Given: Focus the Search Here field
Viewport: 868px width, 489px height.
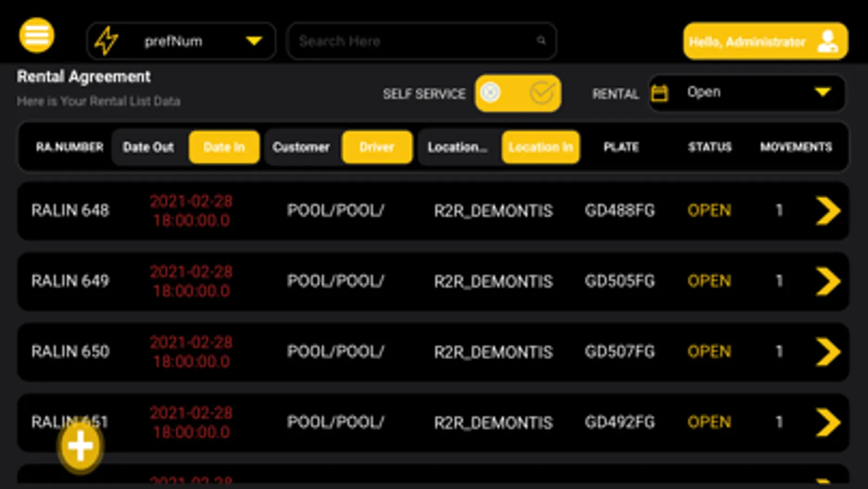Looking at the screenshot, I should (x=421, y=41).
